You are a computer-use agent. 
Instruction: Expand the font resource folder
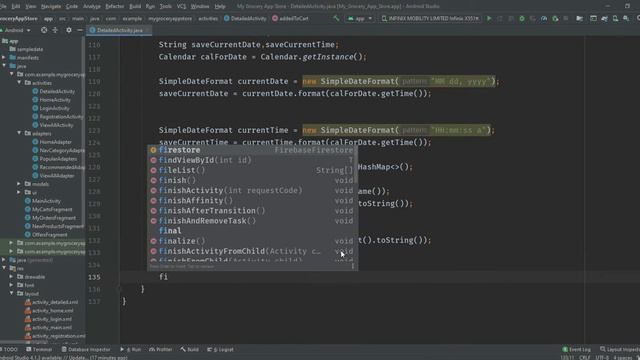click(11, 285)
